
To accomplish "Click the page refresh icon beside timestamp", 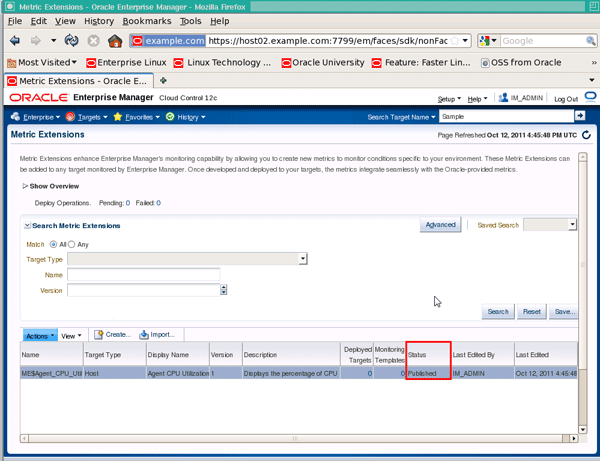I will (586, 135).
